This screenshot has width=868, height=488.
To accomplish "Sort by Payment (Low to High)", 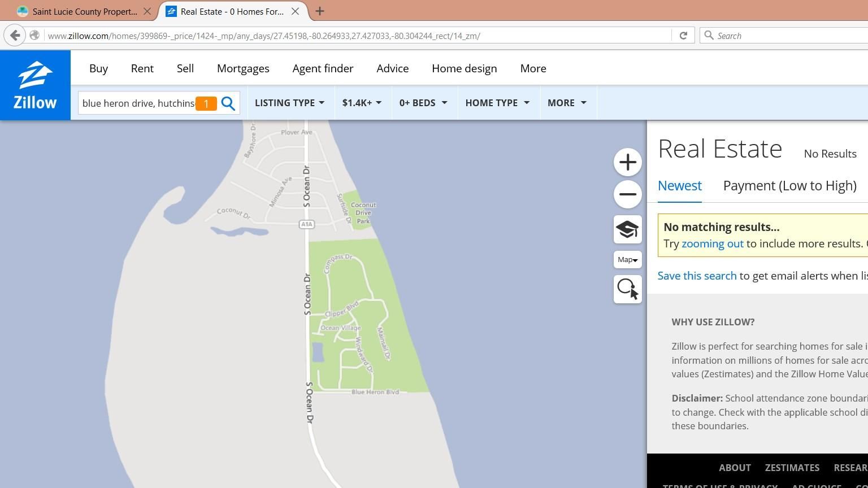I will pyautogui.click(x=790, y=186).
